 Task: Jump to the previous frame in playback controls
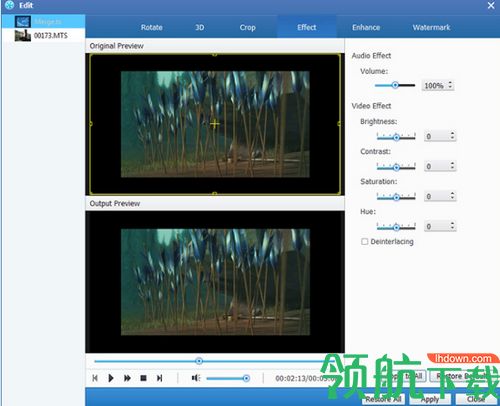point(95,378)
